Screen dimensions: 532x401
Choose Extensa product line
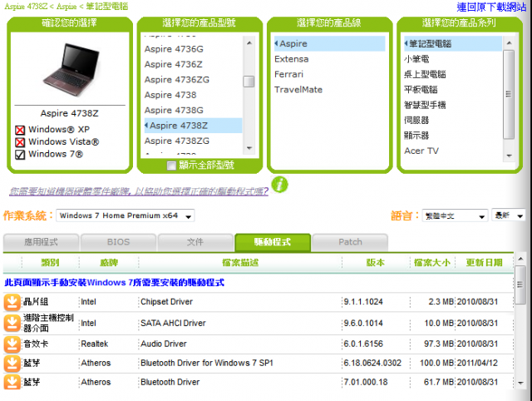click(292, 59)
